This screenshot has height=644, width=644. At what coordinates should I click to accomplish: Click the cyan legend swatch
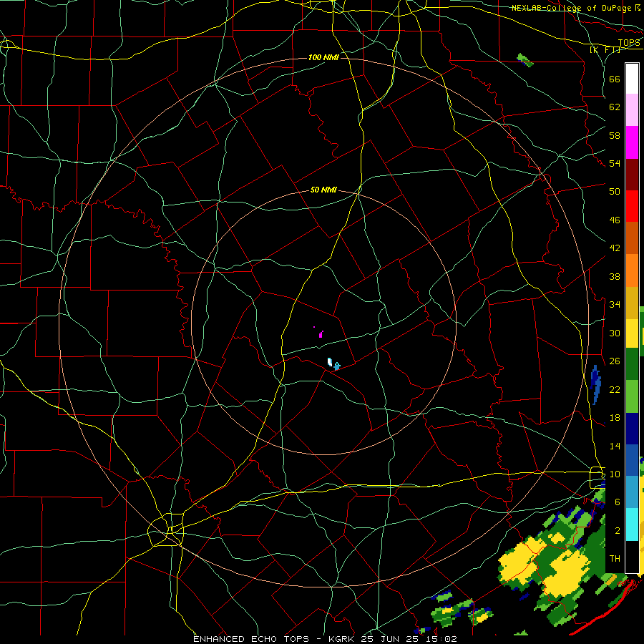coord(632,525)
